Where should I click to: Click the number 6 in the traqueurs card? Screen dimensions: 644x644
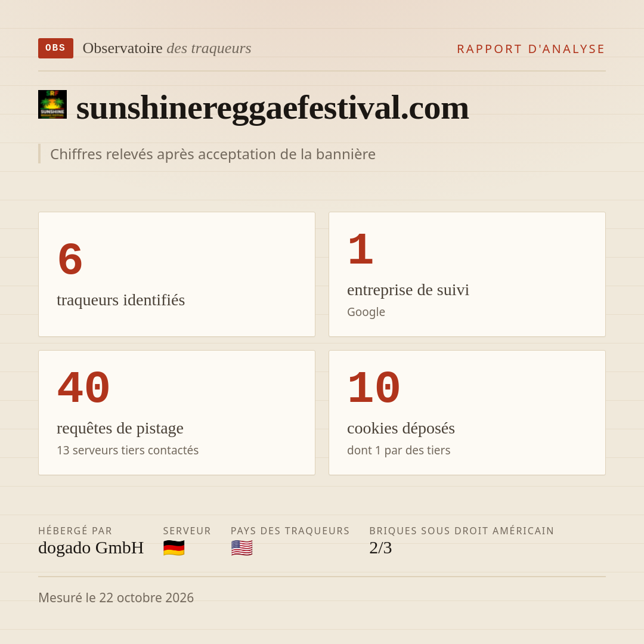coord(70,259)
